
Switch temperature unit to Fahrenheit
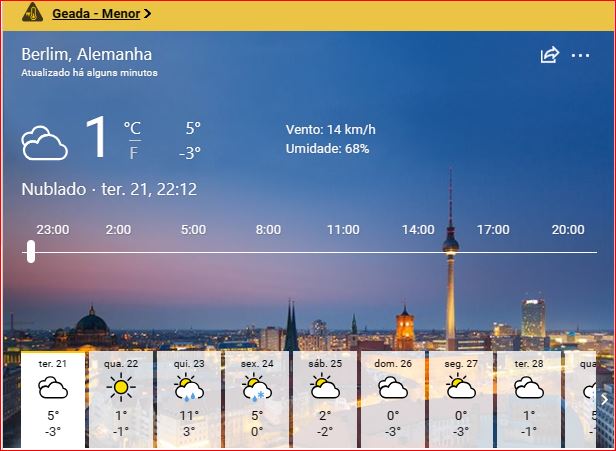[133, 153]
